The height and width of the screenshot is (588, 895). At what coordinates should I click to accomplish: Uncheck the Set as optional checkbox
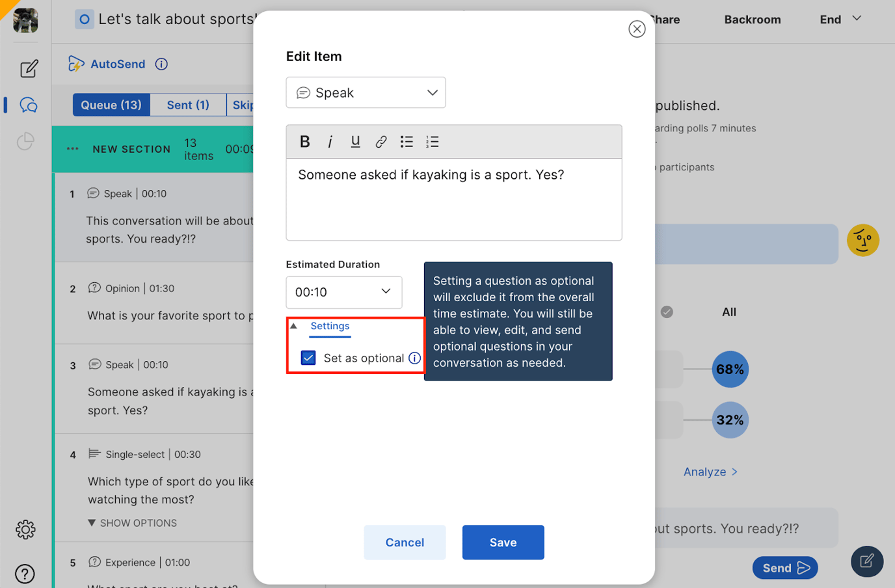[308, 358]
